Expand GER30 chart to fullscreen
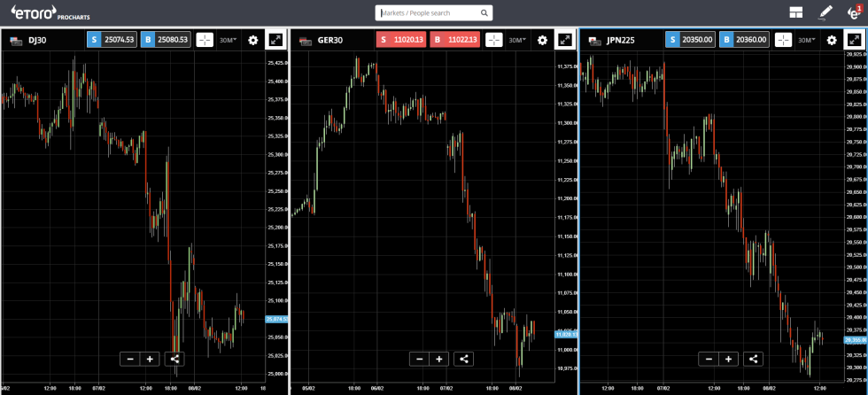The image size is (868, 395). (564, 40)
